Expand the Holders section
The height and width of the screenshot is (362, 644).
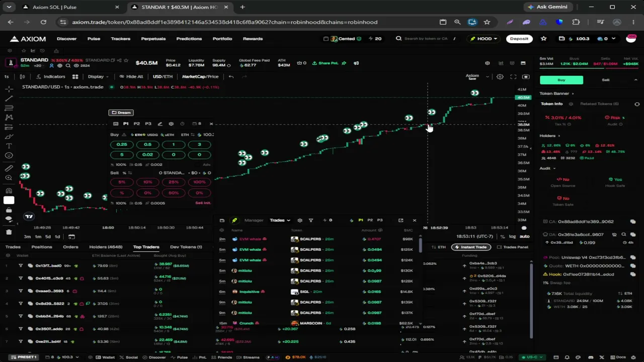coord(549,136)
